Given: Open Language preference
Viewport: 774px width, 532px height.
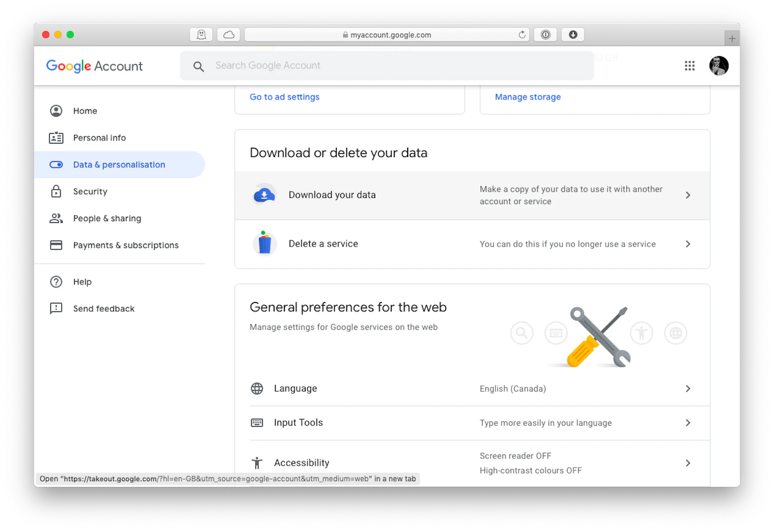Looking at the screenshot, I should coord(480,389).
